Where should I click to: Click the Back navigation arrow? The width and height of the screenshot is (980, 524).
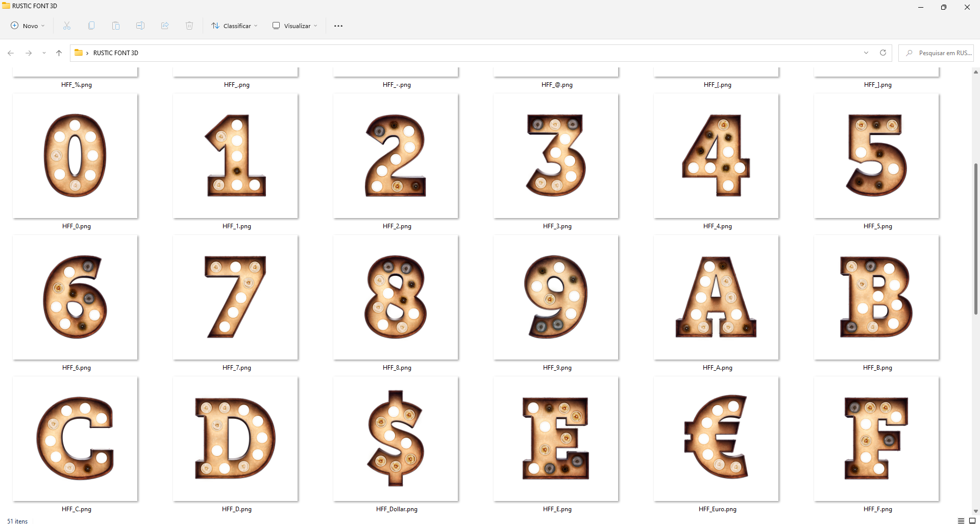(10, 53)
